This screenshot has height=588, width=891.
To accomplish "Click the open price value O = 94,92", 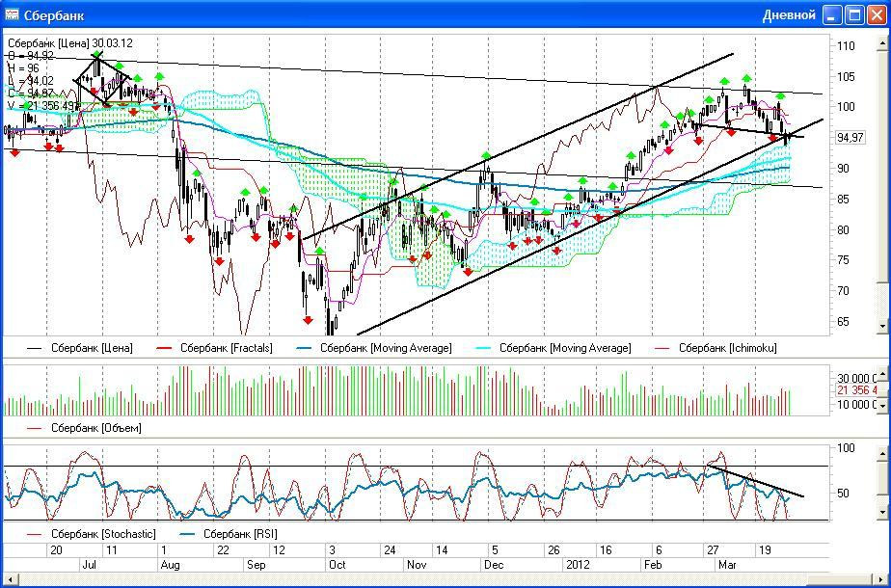I will tap(32, 56).
